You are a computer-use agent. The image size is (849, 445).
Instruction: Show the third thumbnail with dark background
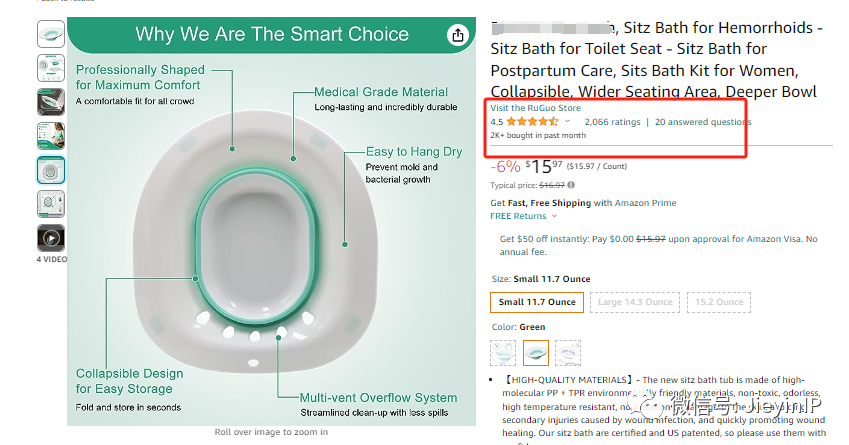(51, 102)
